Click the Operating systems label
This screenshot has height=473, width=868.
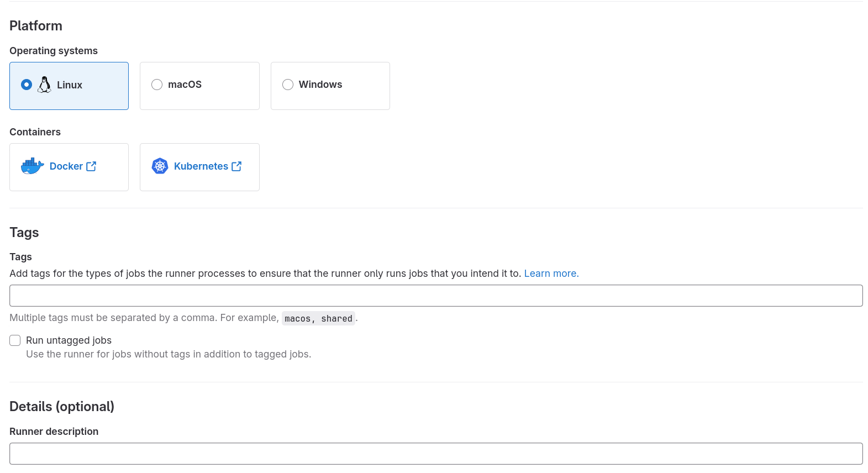(54, 51)
